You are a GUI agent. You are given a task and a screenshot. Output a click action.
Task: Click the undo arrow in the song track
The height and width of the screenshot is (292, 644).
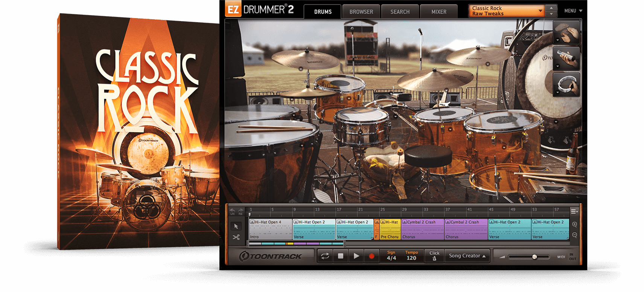232,211
